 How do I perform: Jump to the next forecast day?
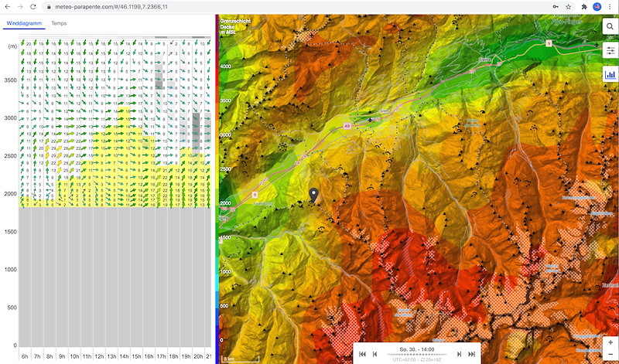click(x=472, y=354)
